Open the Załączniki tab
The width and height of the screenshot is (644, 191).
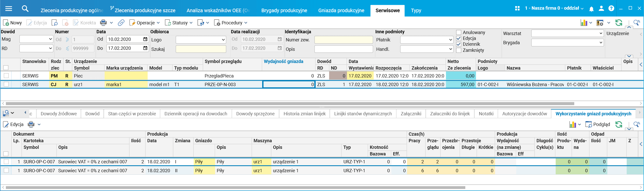(411, 114)
